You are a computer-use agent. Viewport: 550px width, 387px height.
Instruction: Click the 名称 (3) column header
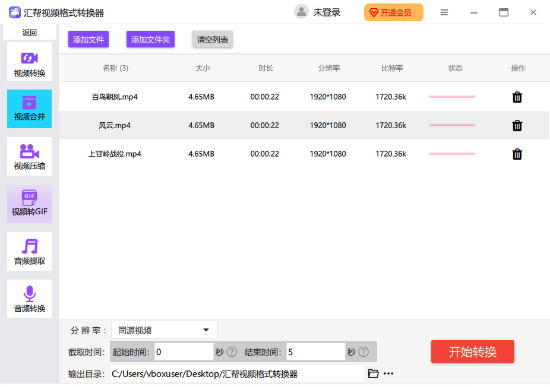tap(115, 68)
